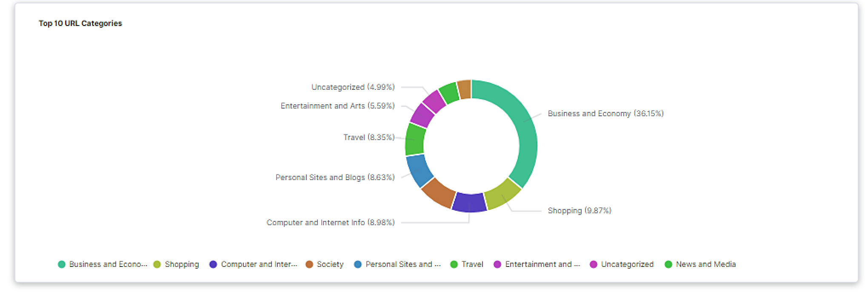Viewport: 868px width, 298px height.
Task: Click the olive Shopping legend dot
Action: pos(157,264)
